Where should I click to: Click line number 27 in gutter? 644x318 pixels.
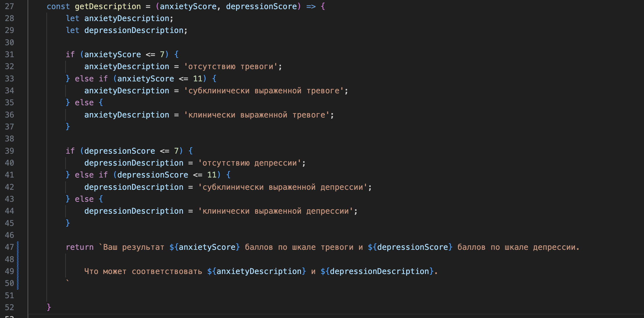(9, 6)
